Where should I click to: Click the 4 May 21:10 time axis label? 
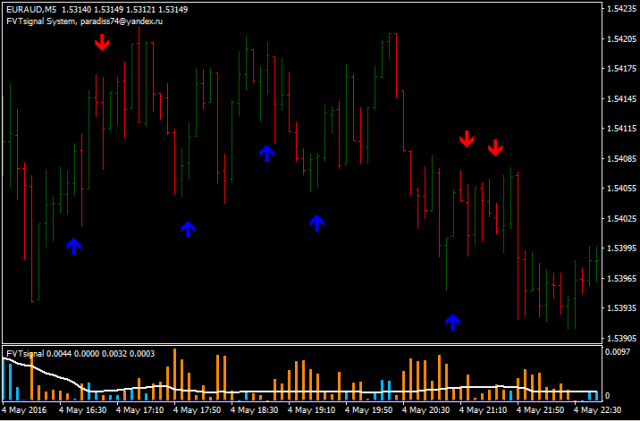(484, 410)
